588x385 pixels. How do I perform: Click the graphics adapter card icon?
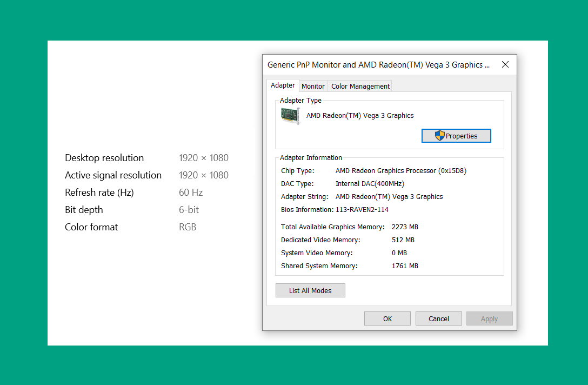click(x=290, y=116)
